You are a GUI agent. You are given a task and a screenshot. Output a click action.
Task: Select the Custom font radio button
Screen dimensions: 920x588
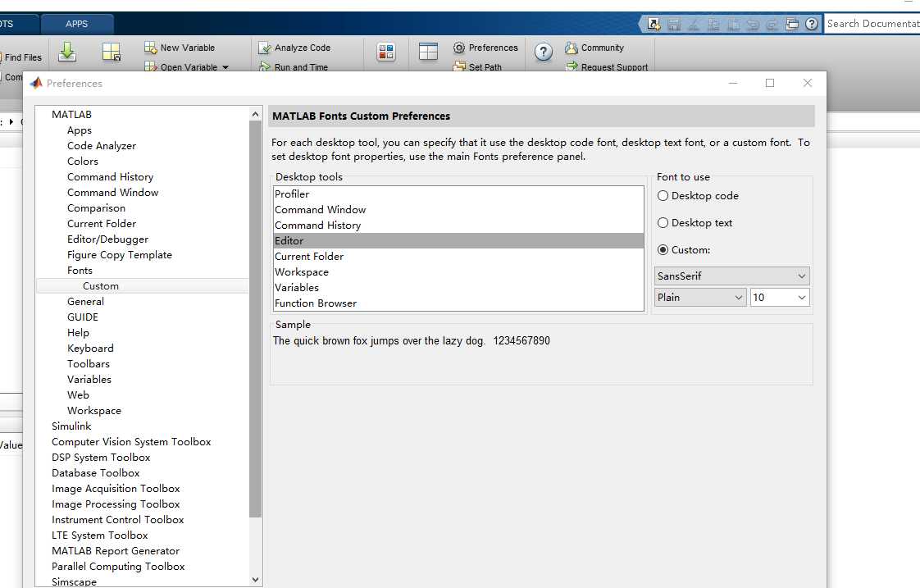pyautogui.click(x=663, y=249)
